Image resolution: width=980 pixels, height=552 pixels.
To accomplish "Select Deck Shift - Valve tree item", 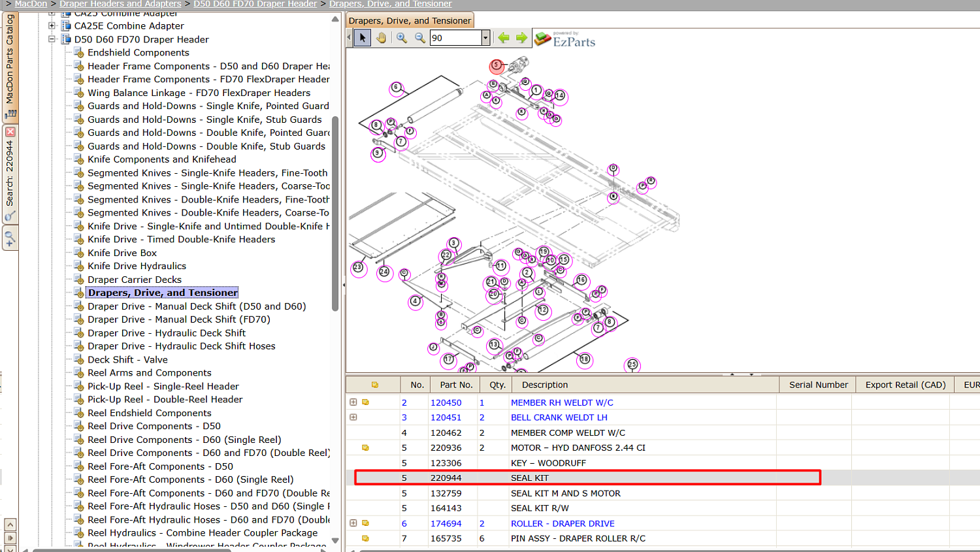I will coord(127,360).
